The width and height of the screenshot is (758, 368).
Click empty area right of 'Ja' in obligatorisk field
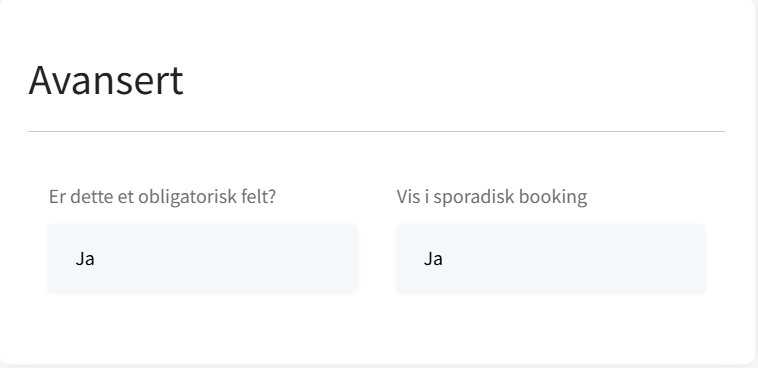pos(227,258)
